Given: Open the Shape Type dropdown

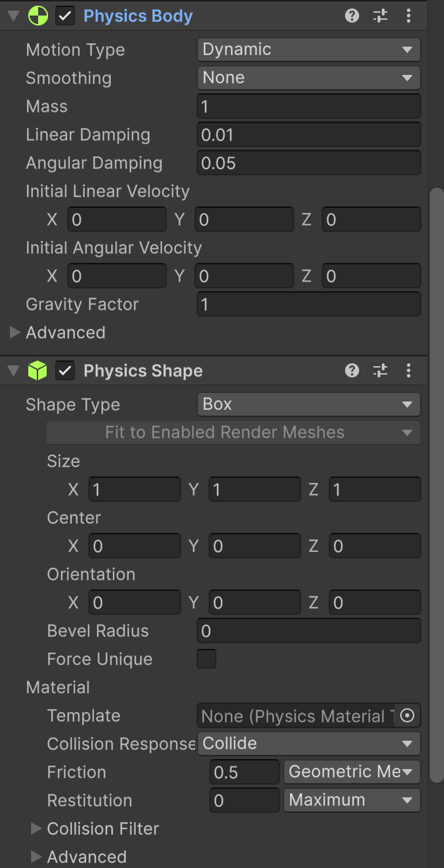Looking at the screenshot, I should 308,404.
